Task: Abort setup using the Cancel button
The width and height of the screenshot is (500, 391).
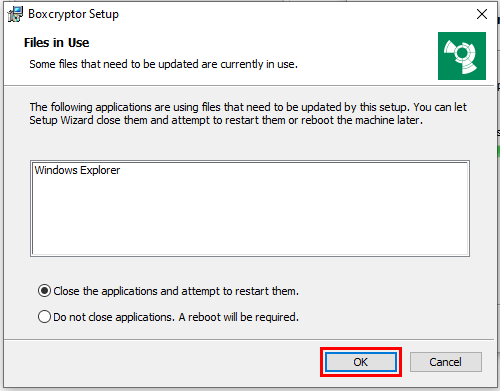Action: coord(446,362)
